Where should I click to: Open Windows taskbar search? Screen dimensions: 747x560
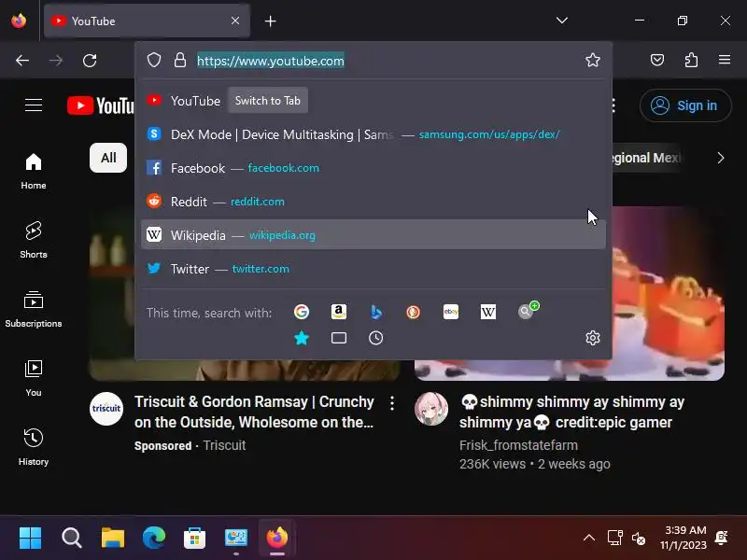[x=72, y=538]
